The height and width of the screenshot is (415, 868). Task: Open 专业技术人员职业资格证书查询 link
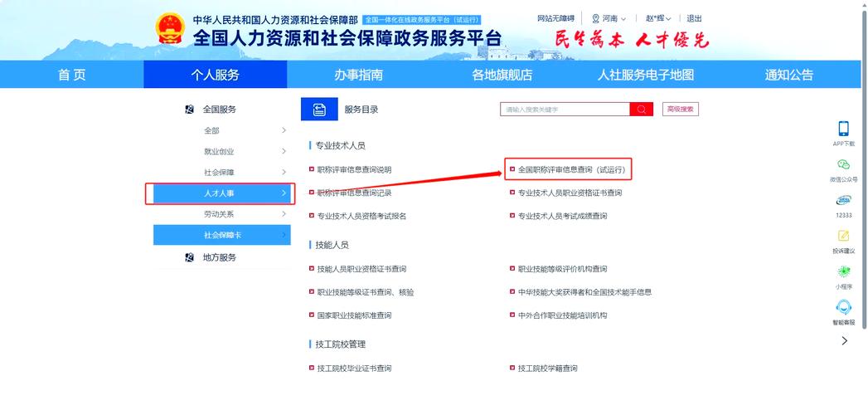click(x=570, y=193)
